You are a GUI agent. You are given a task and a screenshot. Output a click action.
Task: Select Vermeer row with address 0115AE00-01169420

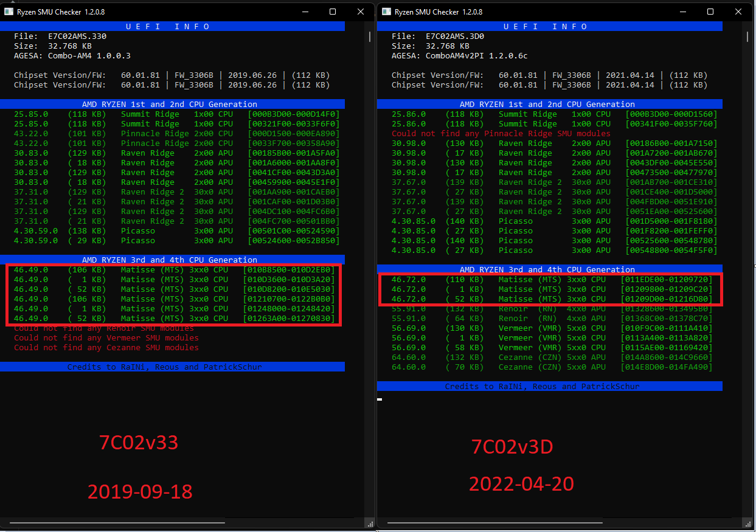552,348
